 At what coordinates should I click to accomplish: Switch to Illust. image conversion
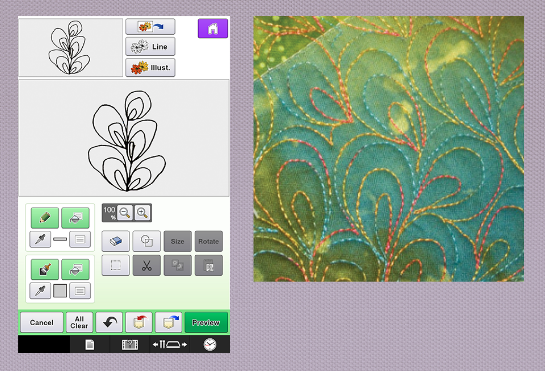(x=150, y=67)
